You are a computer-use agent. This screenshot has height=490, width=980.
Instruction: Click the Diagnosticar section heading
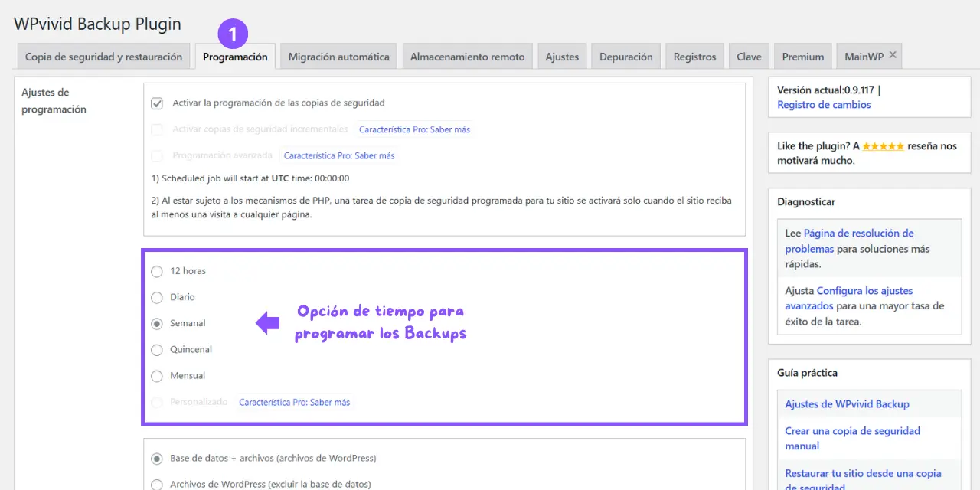806,202
